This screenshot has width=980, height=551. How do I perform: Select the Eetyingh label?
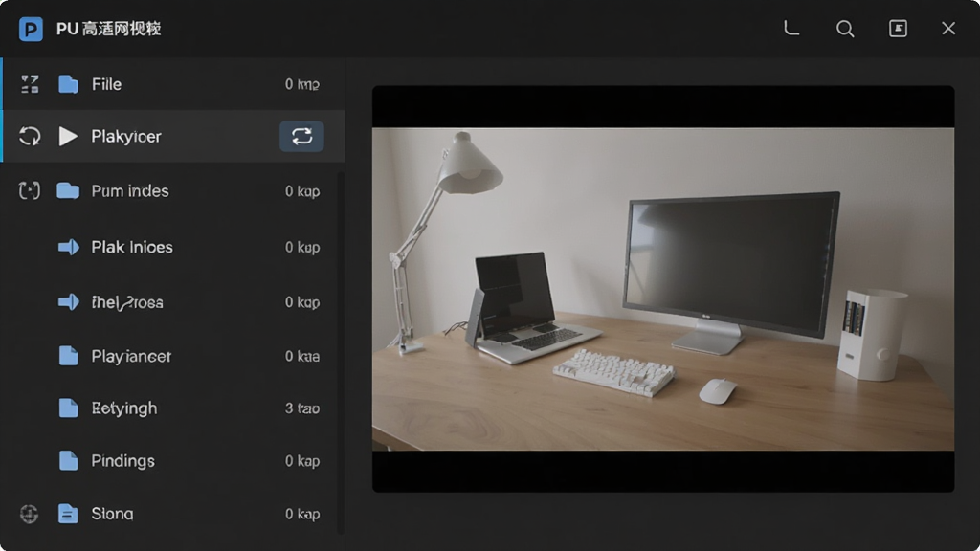point(124,408)
